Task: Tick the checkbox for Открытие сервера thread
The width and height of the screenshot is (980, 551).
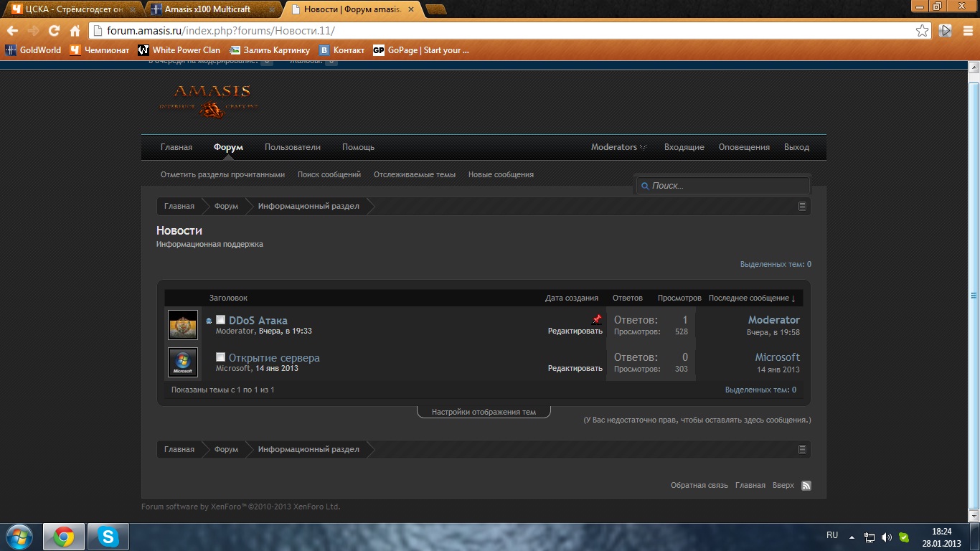Action: point(221,357)
